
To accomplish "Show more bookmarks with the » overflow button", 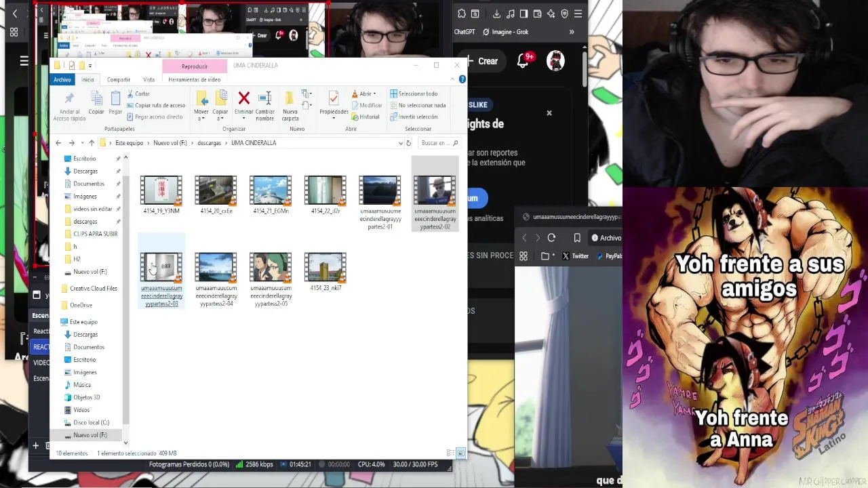I will (572, 32).
